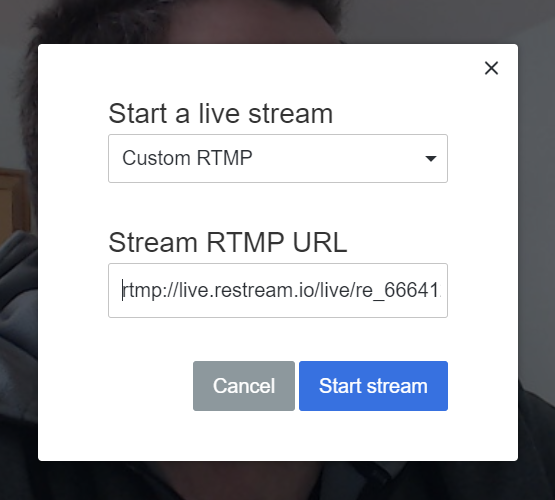
Task: Click the Start stream button
Action: 373,386
